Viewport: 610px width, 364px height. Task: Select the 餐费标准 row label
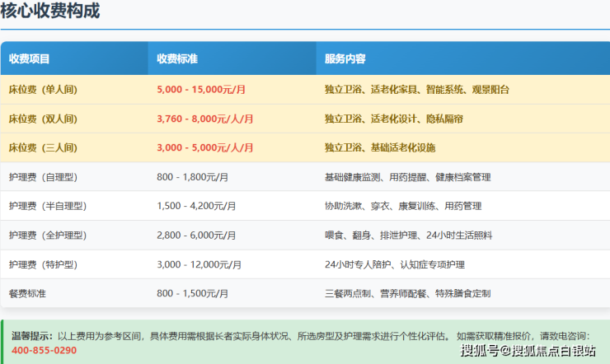[x=28, y=293]
